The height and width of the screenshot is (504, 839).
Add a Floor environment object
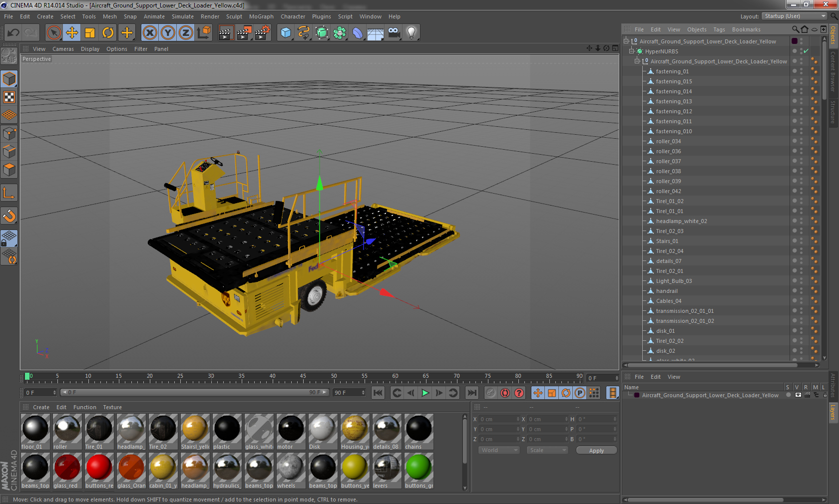pos(376,33)
